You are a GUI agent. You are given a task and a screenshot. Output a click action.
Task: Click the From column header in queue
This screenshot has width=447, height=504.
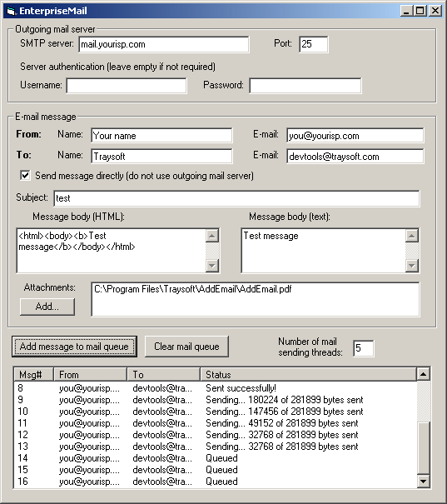click(90, 375)
